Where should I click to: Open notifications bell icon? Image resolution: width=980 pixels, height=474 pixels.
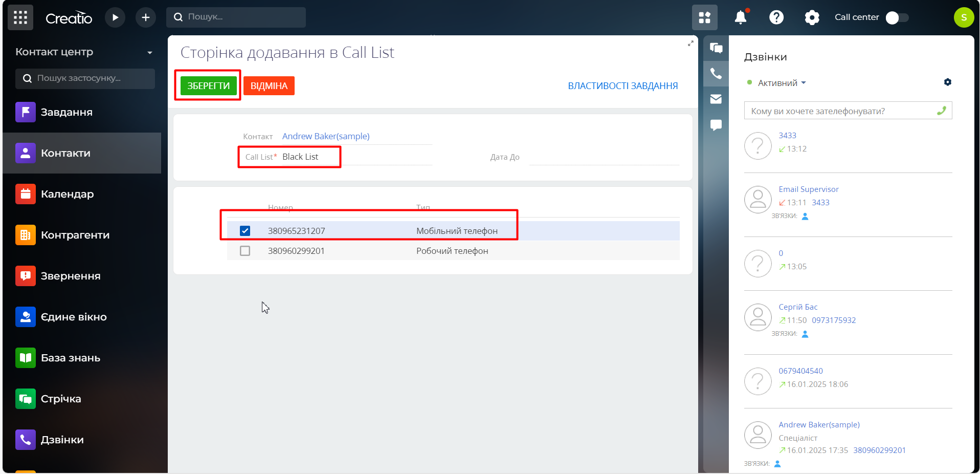741,17
